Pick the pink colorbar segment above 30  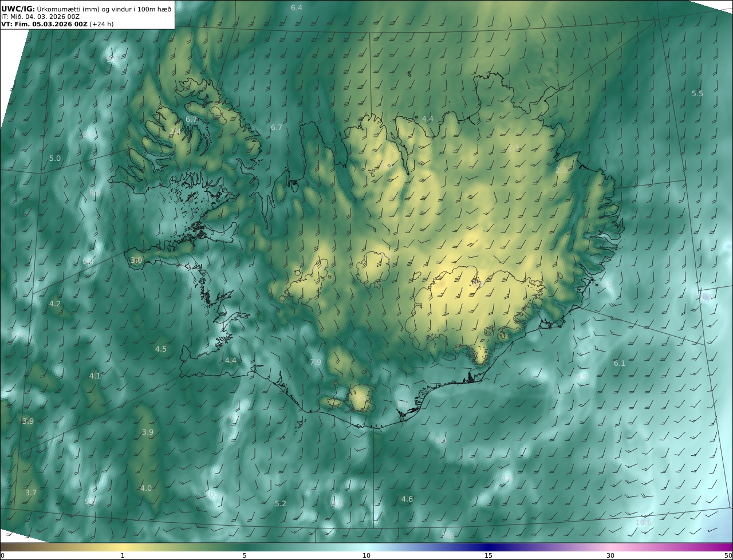[x=610, y=547]
